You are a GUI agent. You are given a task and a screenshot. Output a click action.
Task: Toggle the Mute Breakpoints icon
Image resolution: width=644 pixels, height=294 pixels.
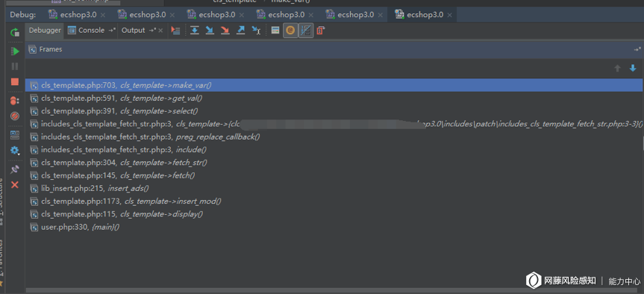pyautogui.click(x=15, y=116)
